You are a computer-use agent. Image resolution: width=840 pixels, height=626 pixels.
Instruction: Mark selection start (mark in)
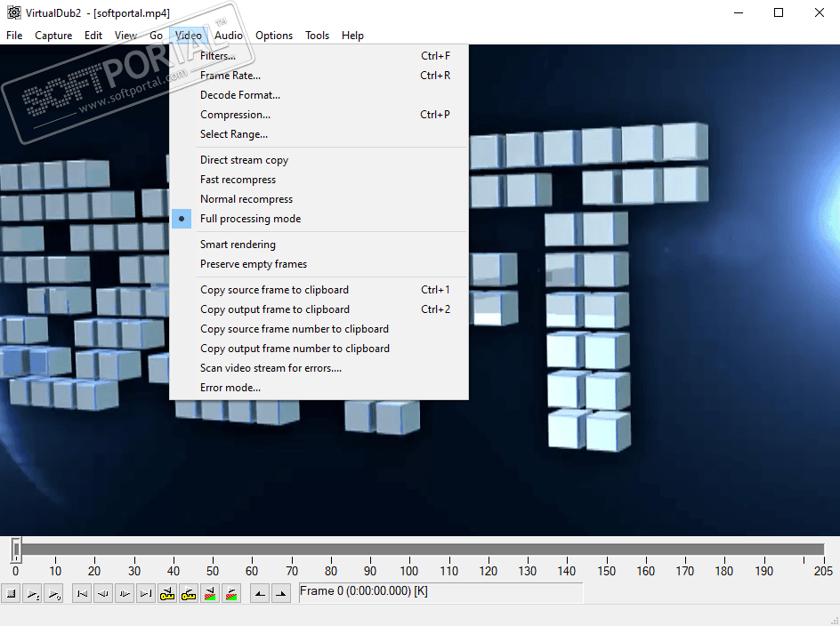coord(260,593)
